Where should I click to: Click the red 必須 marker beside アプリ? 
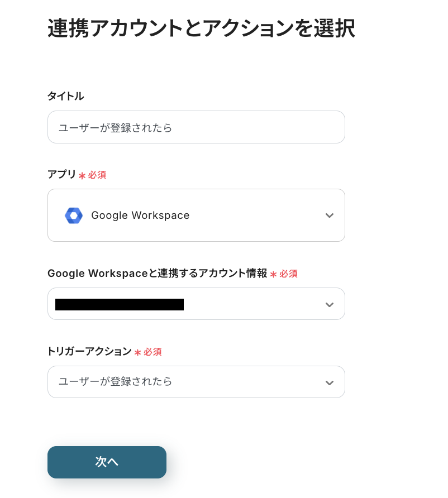pyautogui.click(x=97, y=175)
